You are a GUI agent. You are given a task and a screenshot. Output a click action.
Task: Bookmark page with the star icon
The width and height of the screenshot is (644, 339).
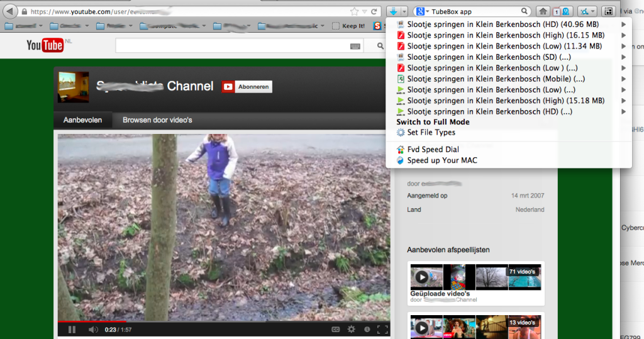pos(354,11)
